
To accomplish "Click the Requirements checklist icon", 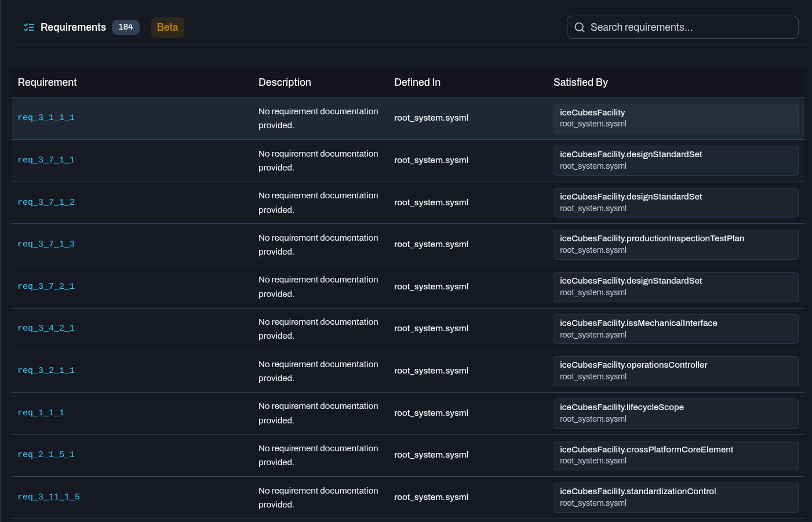I will (x=29, y=27).
